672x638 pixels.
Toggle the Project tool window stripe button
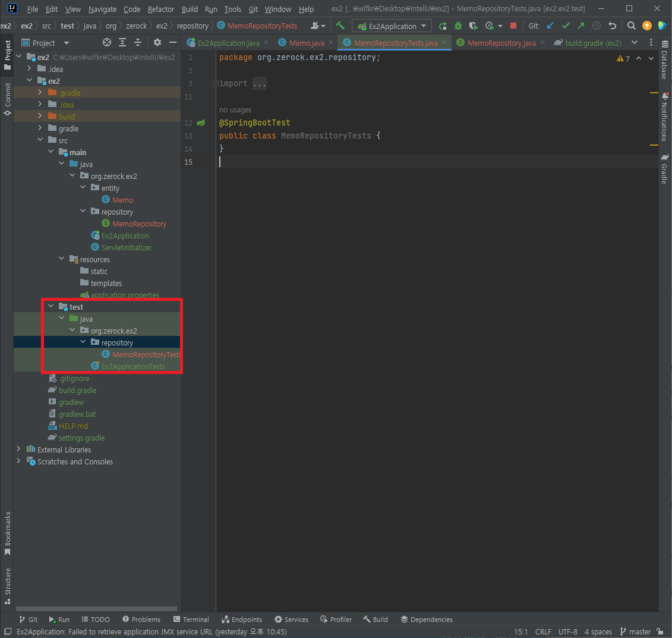pyautogui.click(x=7, y=55)
